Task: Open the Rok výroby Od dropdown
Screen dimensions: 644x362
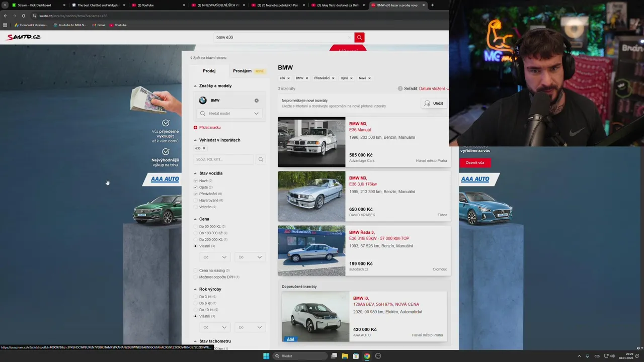Action: pos(214,327)
